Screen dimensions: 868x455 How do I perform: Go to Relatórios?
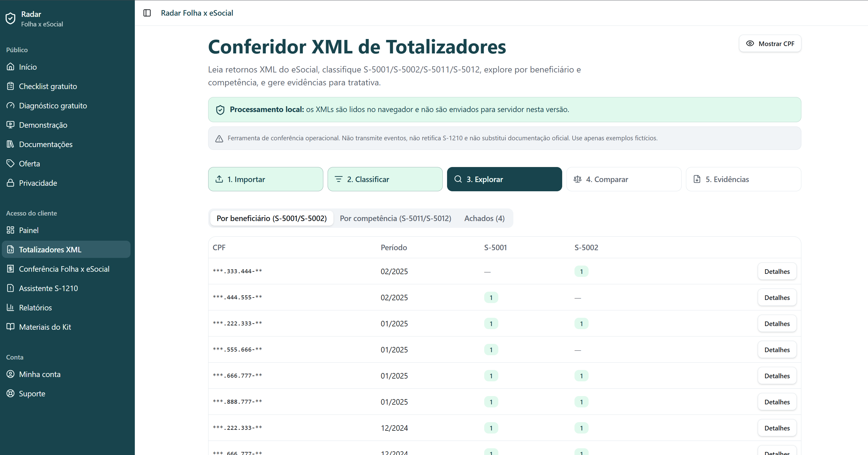coord(66,307)
